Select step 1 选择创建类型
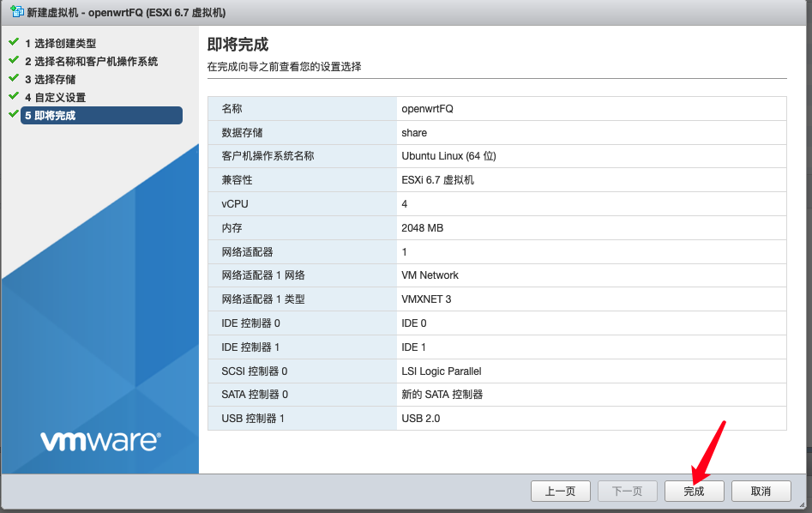Screen dimensions: 812x513 (x=60, y=44)
